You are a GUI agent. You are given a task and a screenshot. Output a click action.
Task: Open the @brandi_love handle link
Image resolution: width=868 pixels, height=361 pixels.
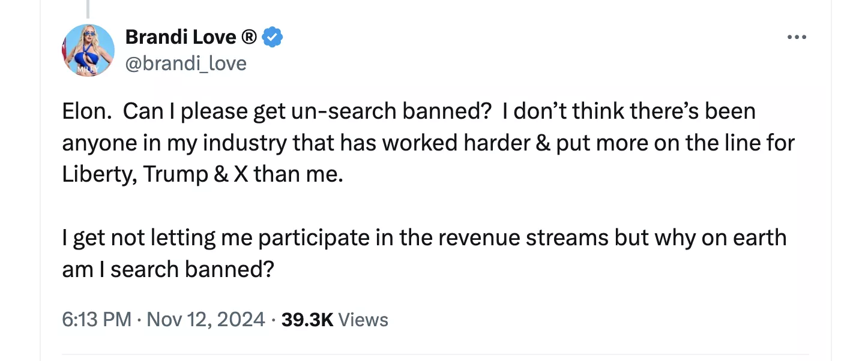(185, 63)
